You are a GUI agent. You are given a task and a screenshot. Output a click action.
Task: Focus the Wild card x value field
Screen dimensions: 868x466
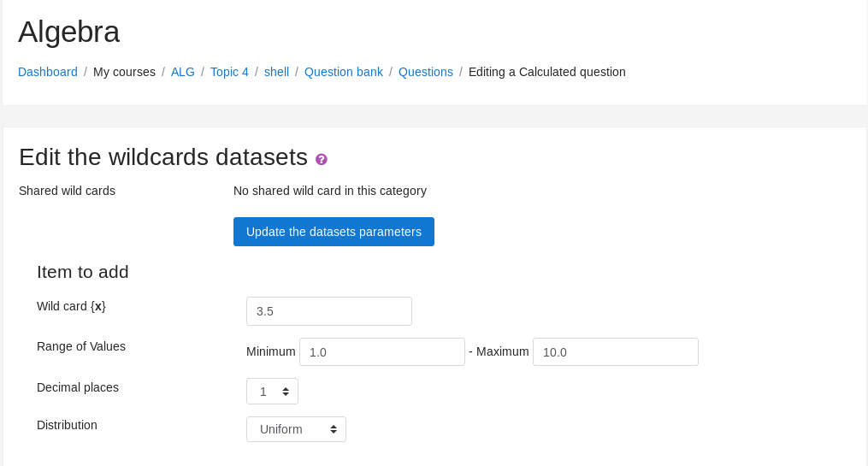pos(329,311)
